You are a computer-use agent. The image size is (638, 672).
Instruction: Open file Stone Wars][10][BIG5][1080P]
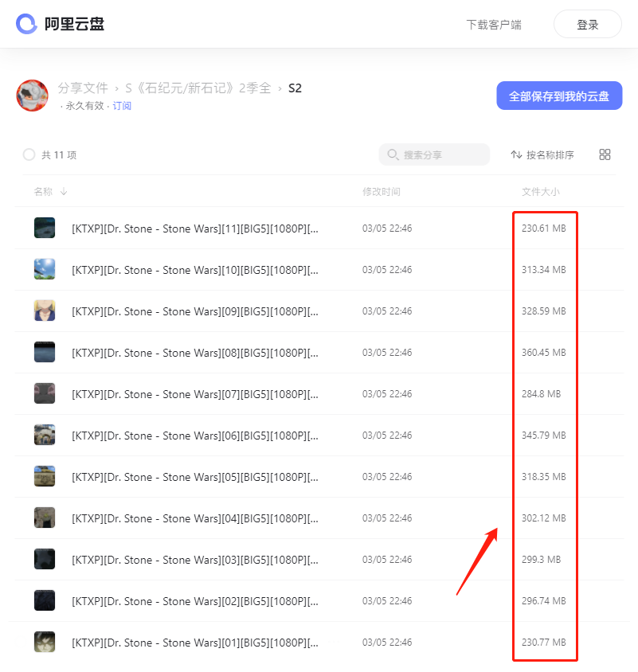195,270
